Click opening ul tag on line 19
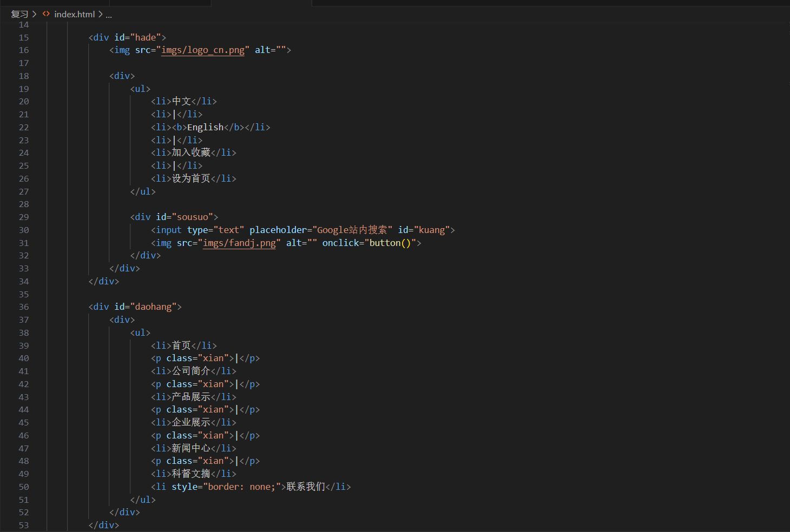The width and height of the screenshot is (790, 532). 140,89
